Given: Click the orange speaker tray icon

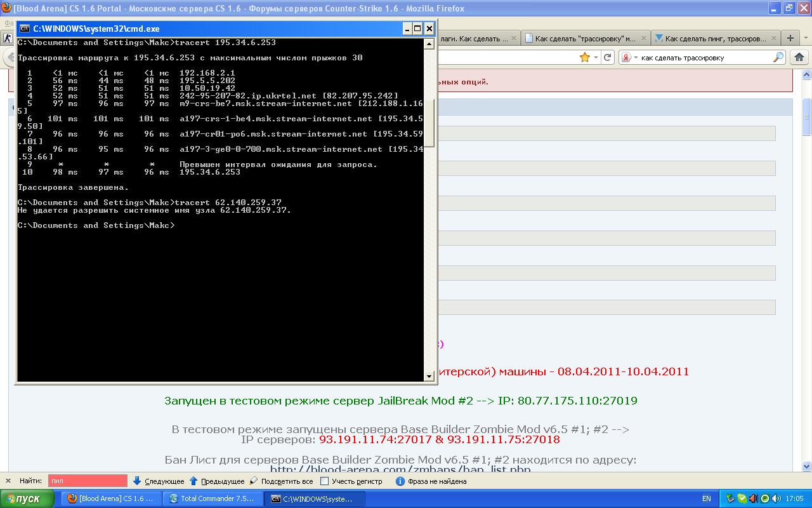Looking at the screenshot, I should pyautogui.click(x=754, y=498).
